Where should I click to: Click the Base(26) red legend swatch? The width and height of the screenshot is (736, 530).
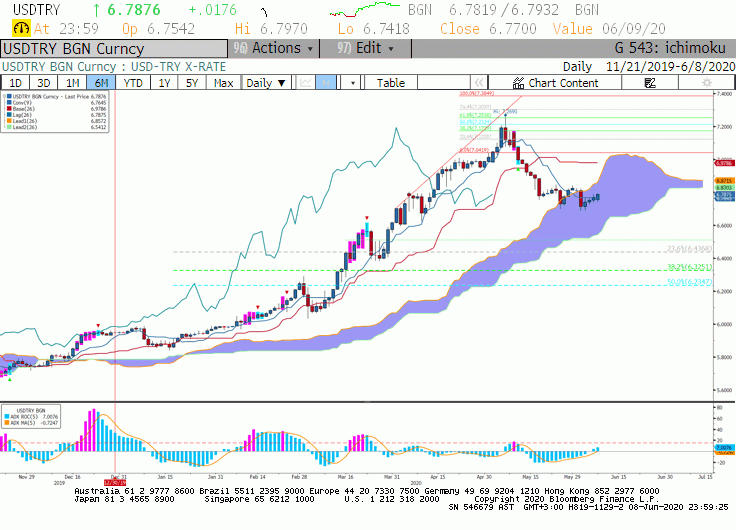[9, 108]
